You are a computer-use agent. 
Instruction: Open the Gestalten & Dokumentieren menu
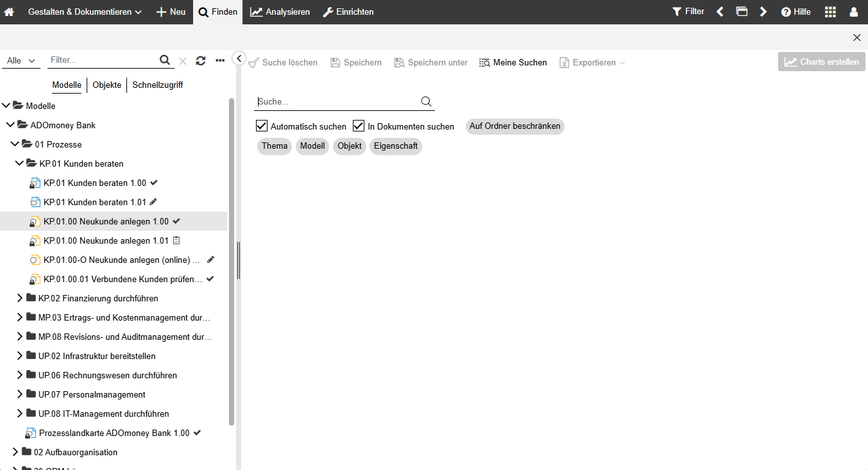pyautogui.click(x=83, y=12)
